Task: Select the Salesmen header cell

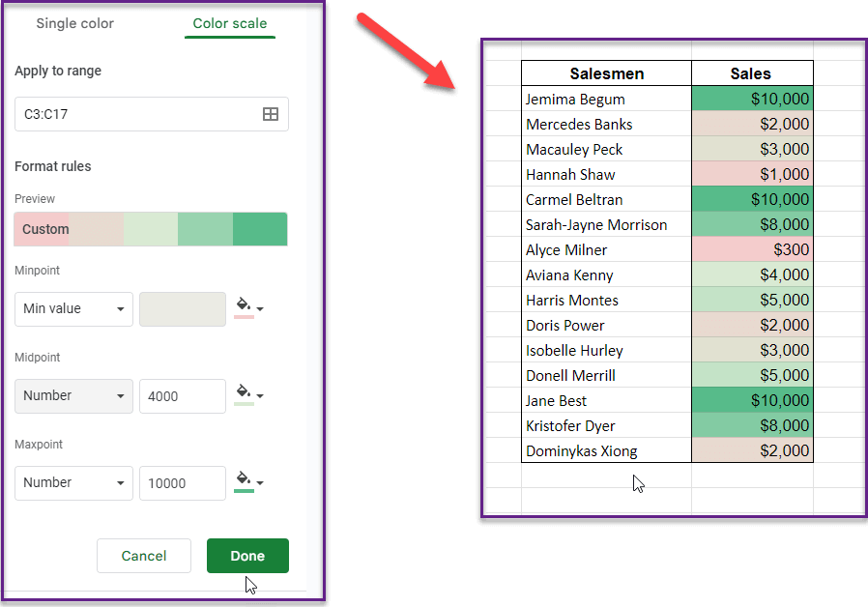Action: coord(606,73)
